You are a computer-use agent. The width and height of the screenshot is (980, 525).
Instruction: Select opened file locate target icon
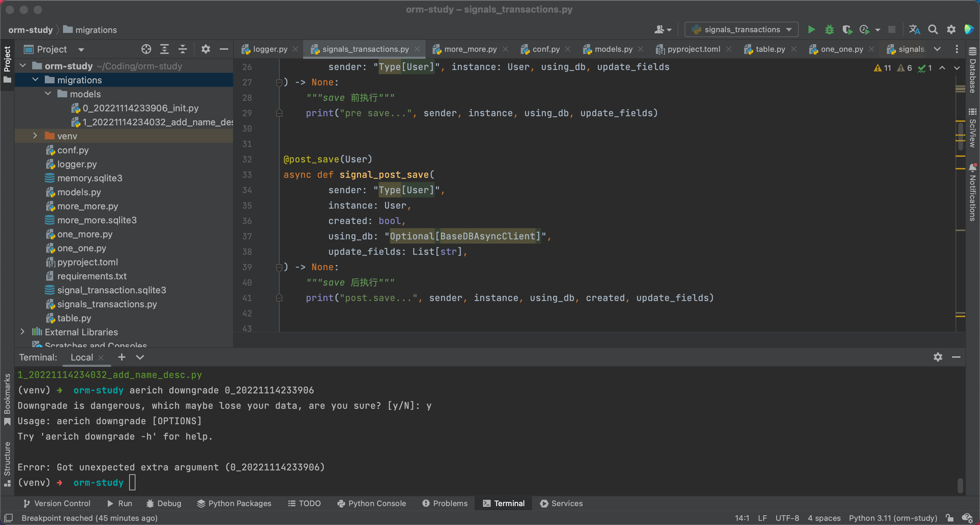146,49
